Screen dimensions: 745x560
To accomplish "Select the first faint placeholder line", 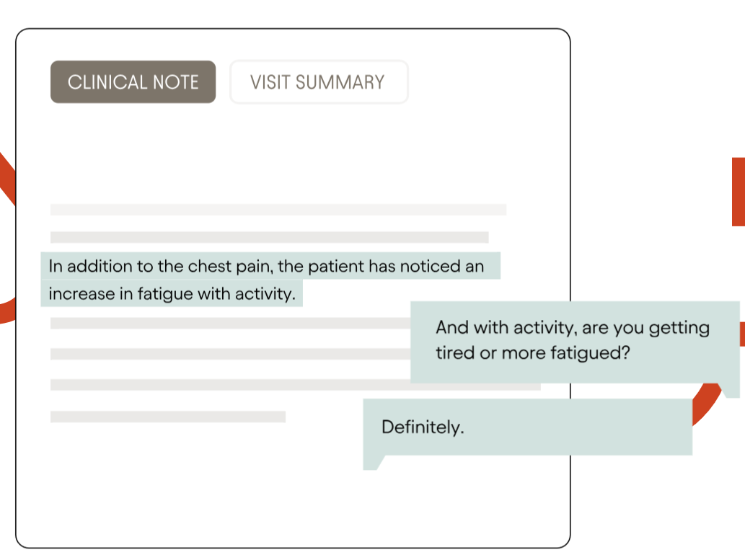I will 278,210.
